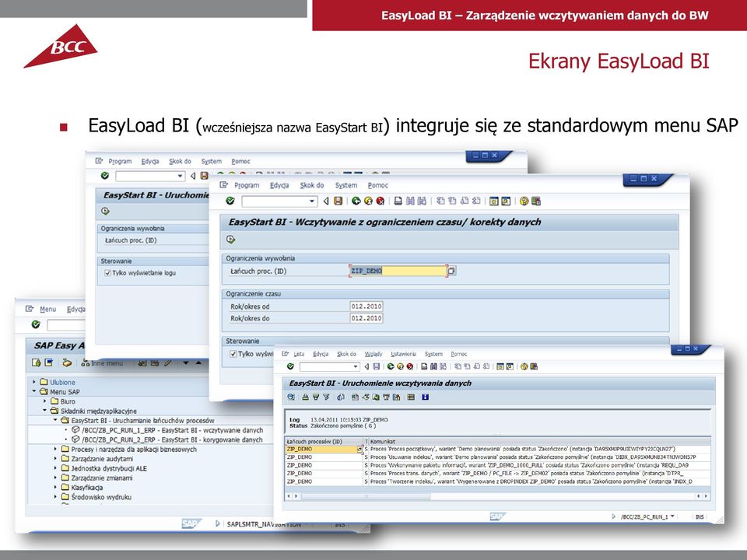Image resolution: width=747 pixels, height=560 pixels.
Task: Click green Back arrow in Wczytywanie z ograniczeniem window
Action: 356,201
